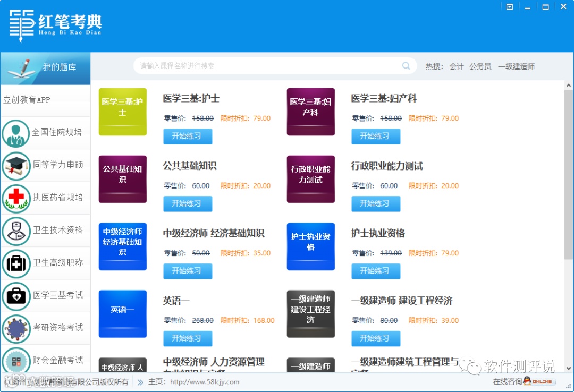Open the 执医药省规培 red cross icon
Screen dimensions: 574x392
click(x=16, y=199)
